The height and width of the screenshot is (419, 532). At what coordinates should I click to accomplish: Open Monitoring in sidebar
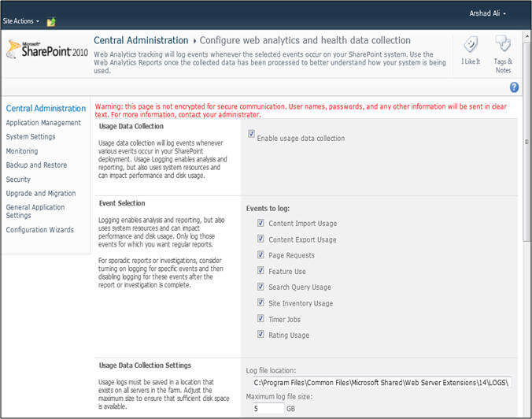pos(22,151)
